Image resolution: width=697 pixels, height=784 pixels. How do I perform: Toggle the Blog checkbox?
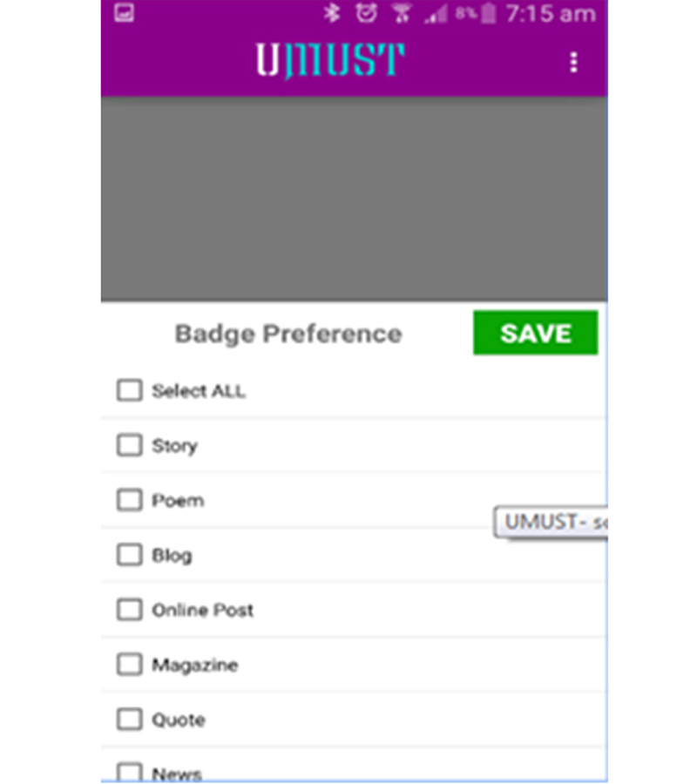130,555
